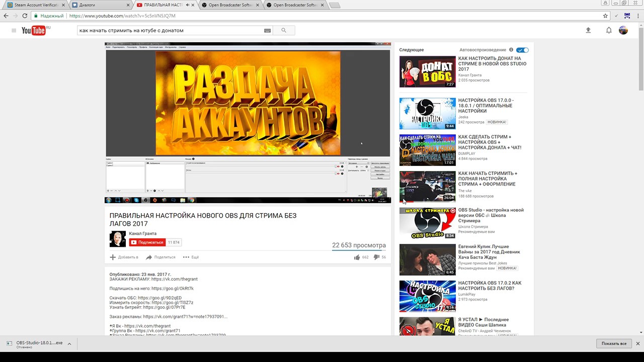The width and height of the screenshot is (644, 362).
Task: Click the browser Forward arrow
Action: click(16, 16)
